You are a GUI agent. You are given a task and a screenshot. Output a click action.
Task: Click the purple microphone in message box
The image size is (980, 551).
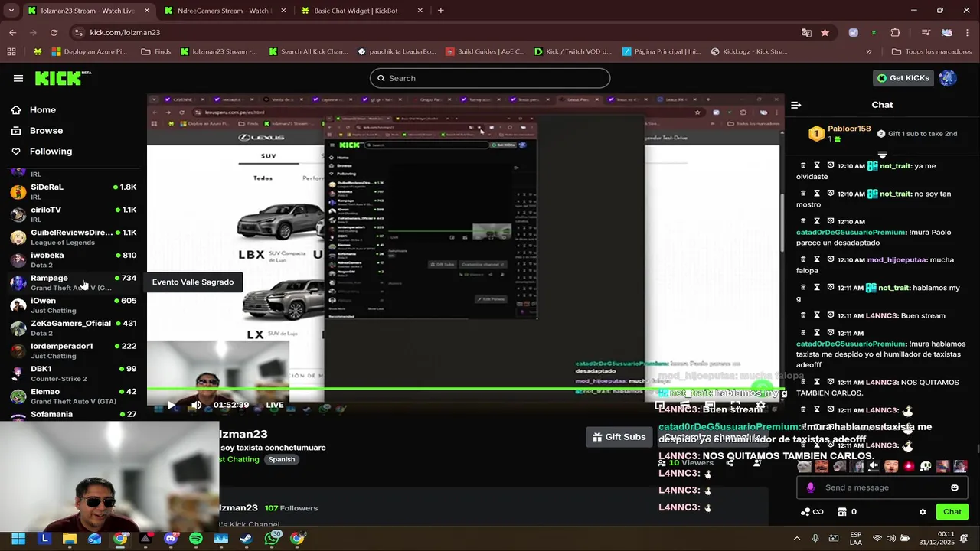point(810,487)
